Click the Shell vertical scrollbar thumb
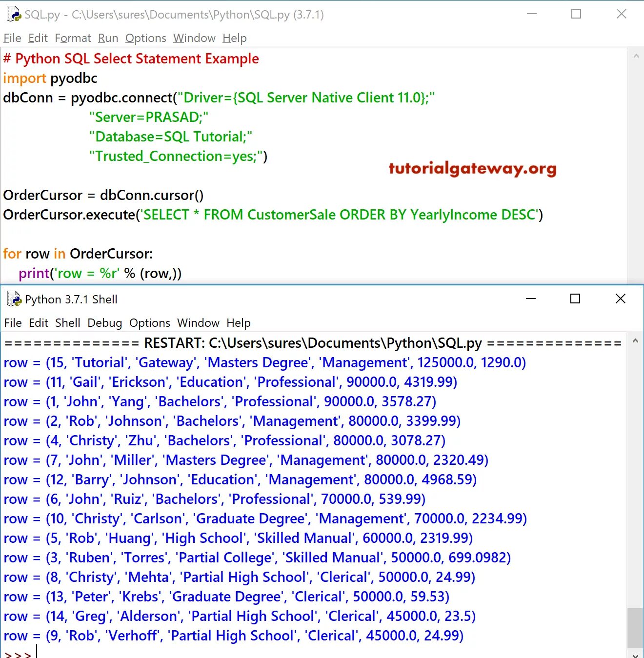 pos(635,627)
